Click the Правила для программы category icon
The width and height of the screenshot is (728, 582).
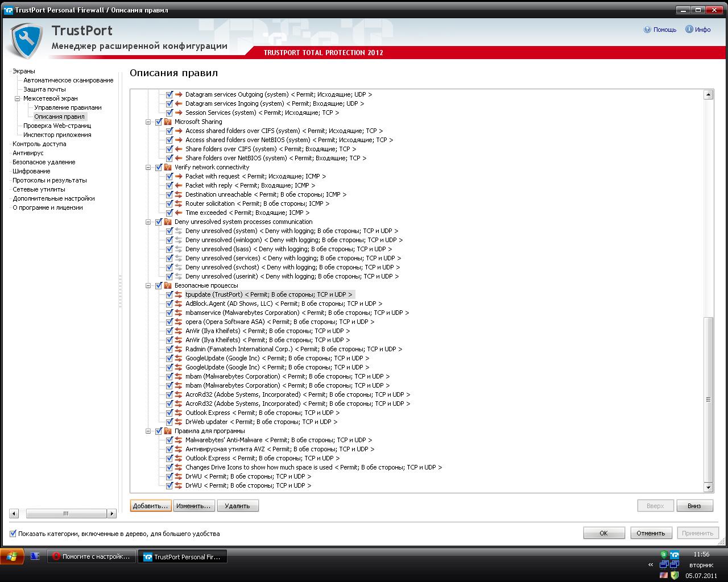point(168,431)
